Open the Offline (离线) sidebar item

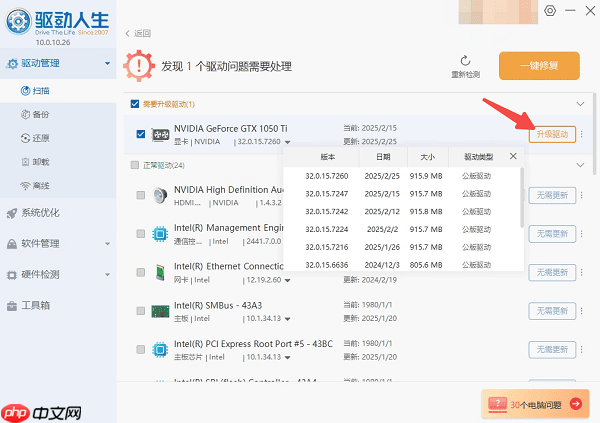[x=58, y=186]
